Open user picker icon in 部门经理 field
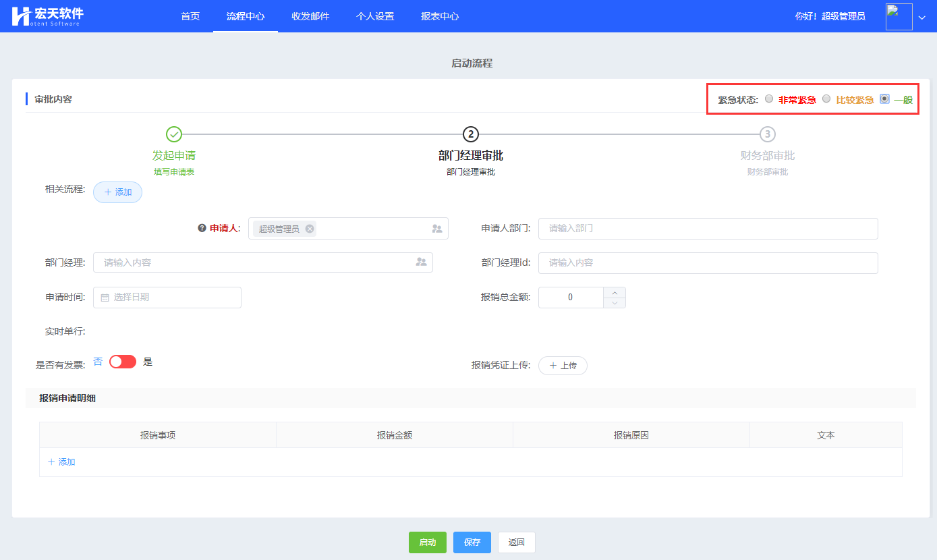Image resolution: width=937 pixels, height=560 pixels. tap(422, 262)
